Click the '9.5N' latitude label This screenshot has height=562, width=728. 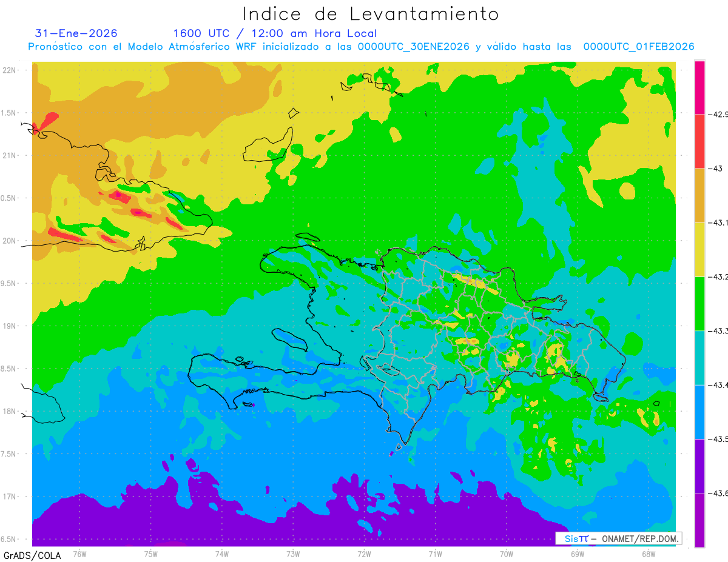coord(8,283)
